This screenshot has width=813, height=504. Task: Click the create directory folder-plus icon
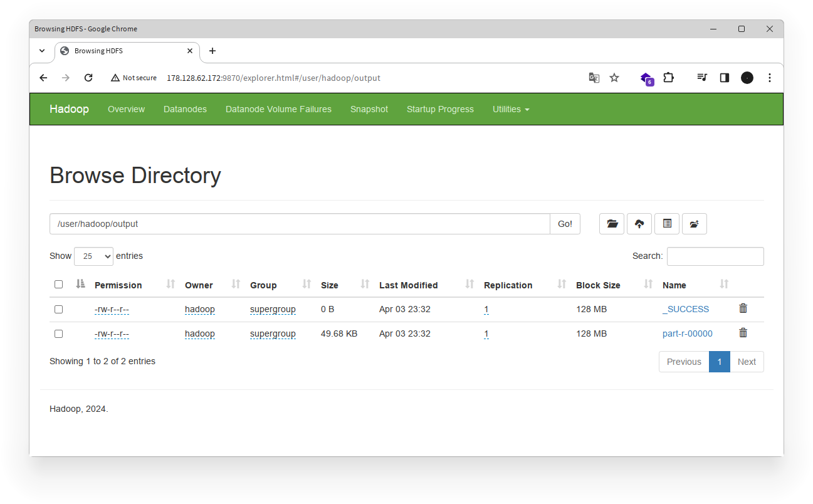click(x=695, y=224)
